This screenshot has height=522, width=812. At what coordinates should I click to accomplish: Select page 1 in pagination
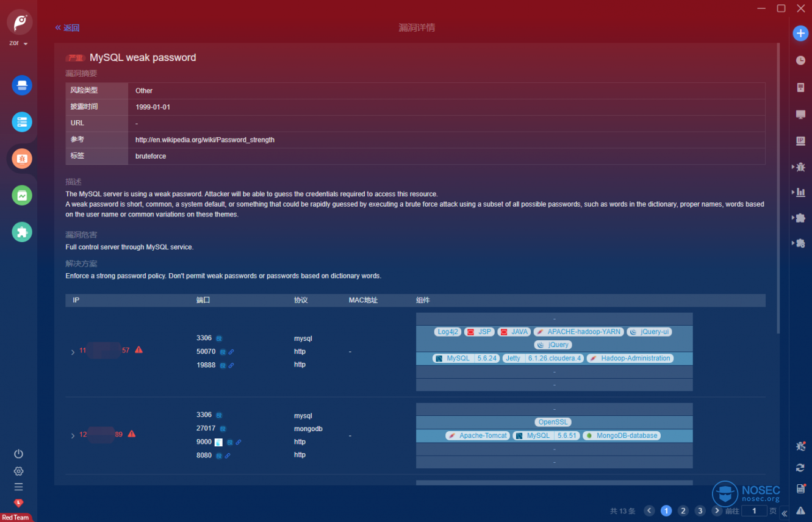(666, 510)
